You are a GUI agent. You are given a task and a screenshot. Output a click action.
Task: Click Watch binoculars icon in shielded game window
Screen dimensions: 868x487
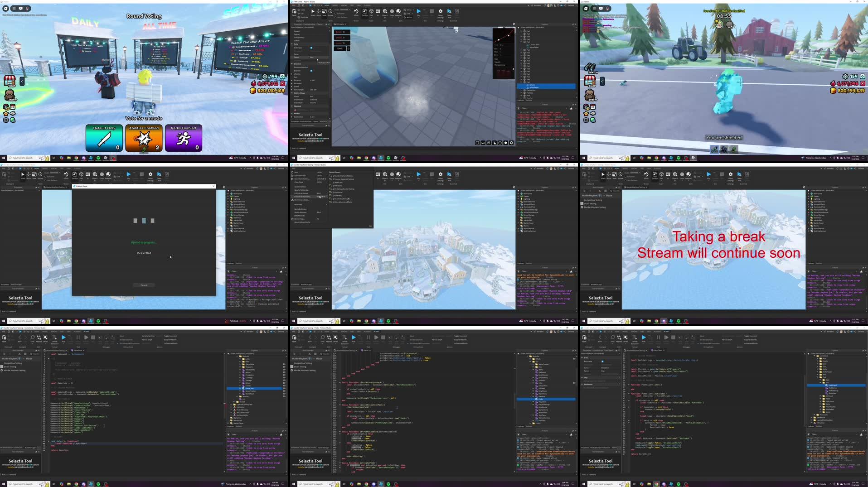[x=590, y=68]
